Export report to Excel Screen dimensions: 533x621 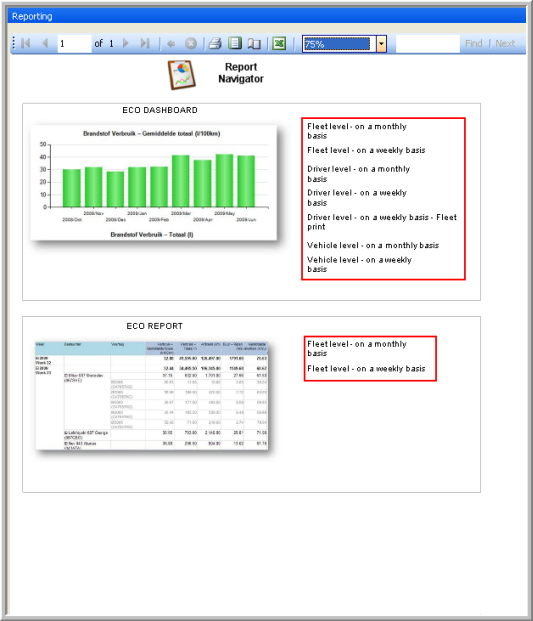pos(279,43)
